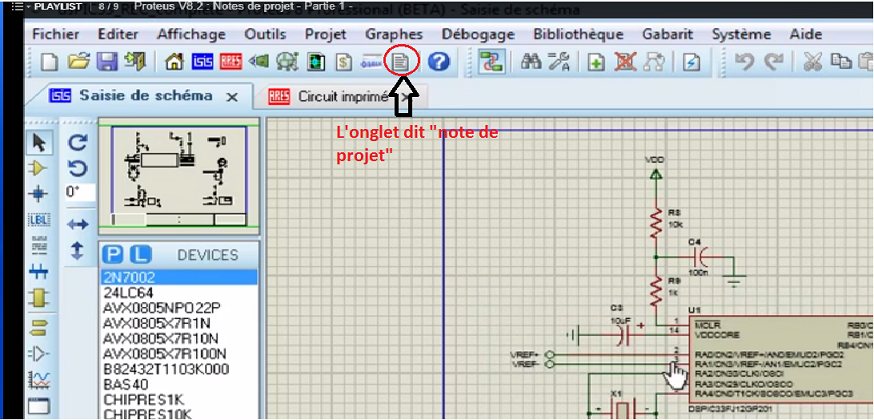Go to the Home page icon

(174, 62)
